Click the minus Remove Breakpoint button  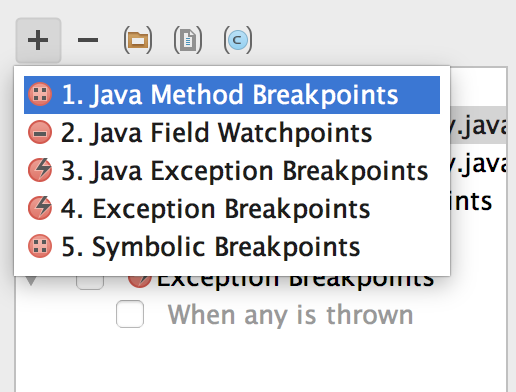(88, 40)
